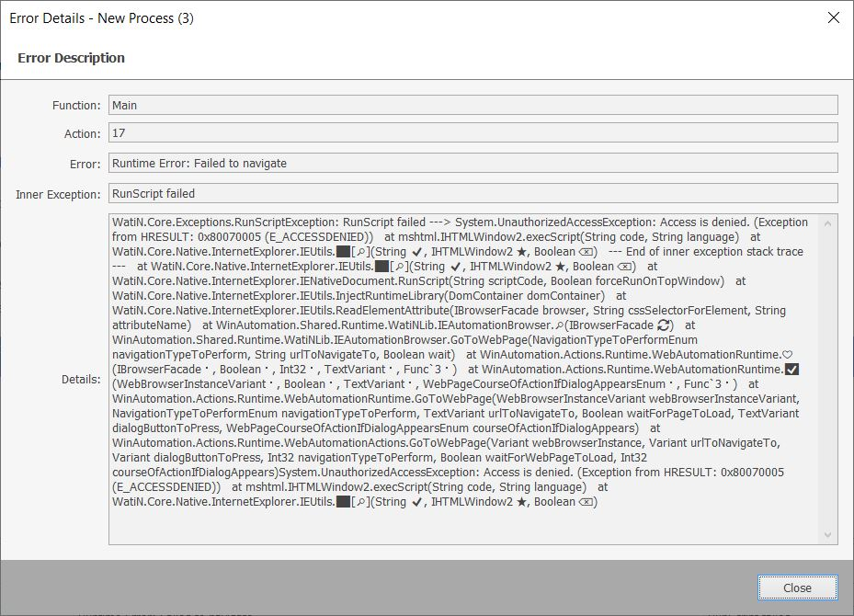Click 'WatiN.Core.Exceptions.RunScriptException' text in Details
This screenshot has width=854, height=616.
tap(225, 222)
